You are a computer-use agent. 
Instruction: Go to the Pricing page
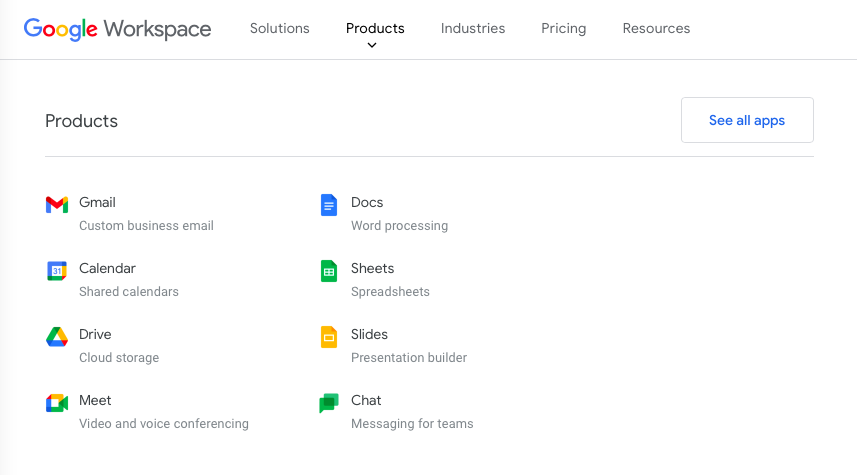point(563,28)
